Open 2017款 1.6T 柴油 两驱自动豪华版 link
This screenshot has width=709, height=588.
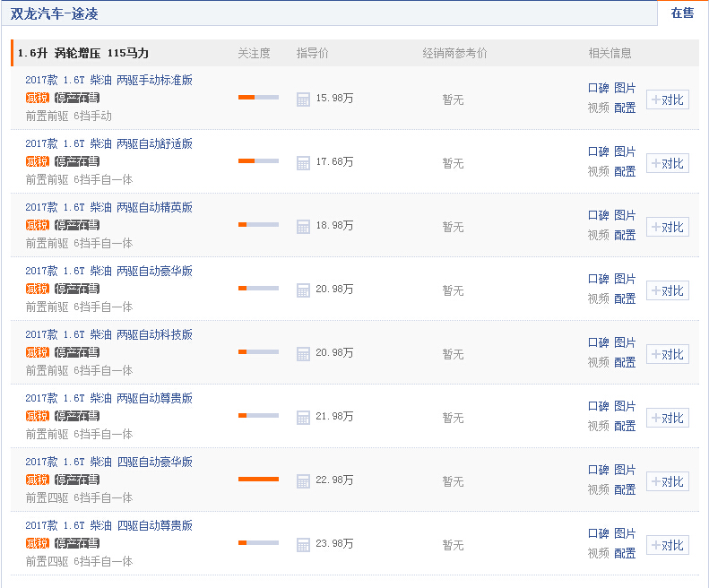tap(109, 271)
